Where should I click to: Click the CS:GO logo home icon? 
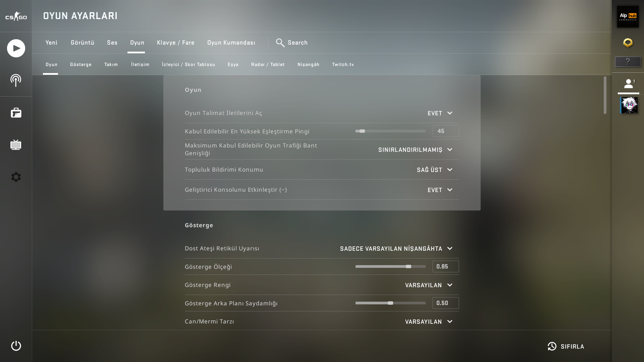point(16,16)
